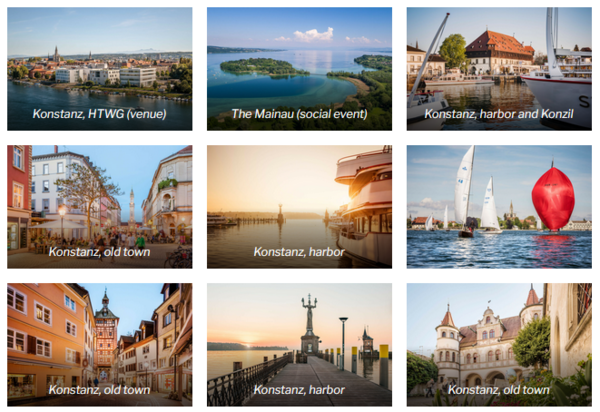Click 'Konstanz, old town' caption on tower gate photo

tap(99, 390)
